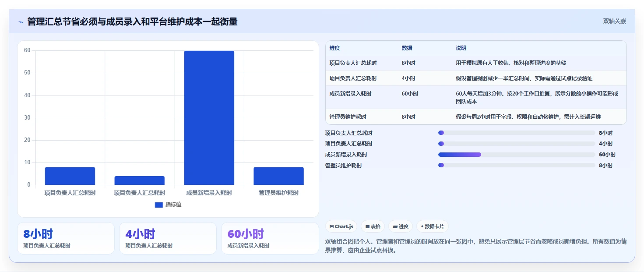Screen dimensions: 644x272
Task: Click the description starting 假设管理视图减少一半
Action: pos(524,78)
